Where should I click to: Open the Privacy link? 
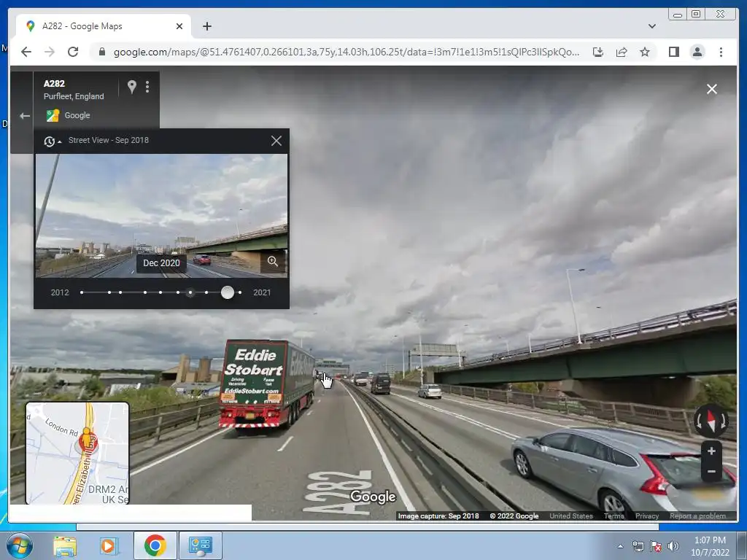coord(647,516)
